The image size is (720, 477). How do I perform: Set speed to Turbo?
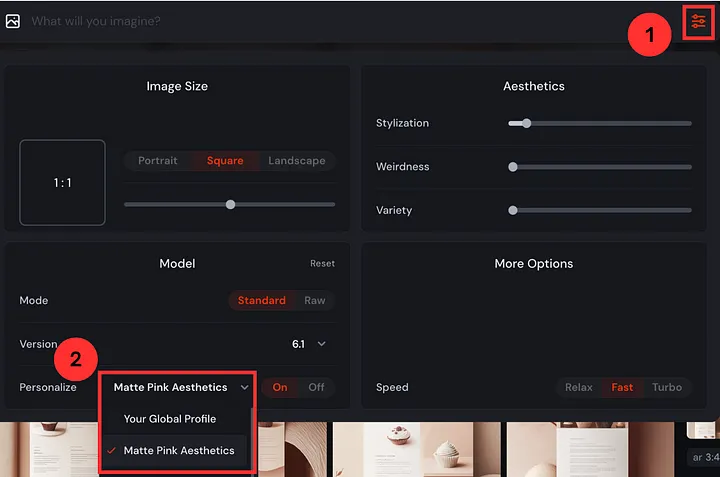point(667,387)
